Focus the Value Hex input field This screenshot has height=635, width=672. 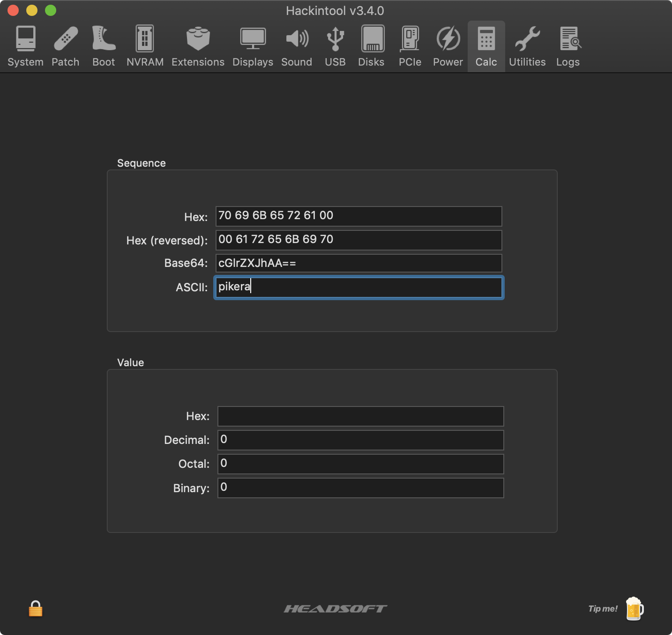(361, 416)
